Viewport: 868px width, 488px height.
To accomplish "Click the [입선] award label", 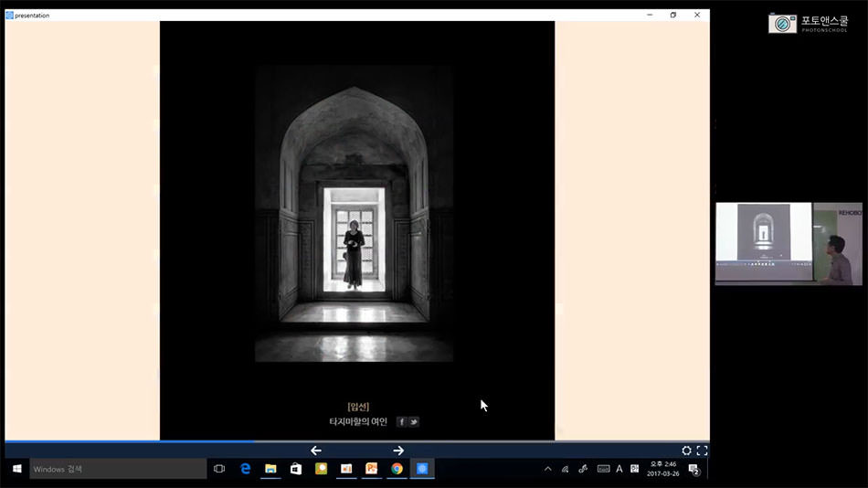I will pos(358,408).
